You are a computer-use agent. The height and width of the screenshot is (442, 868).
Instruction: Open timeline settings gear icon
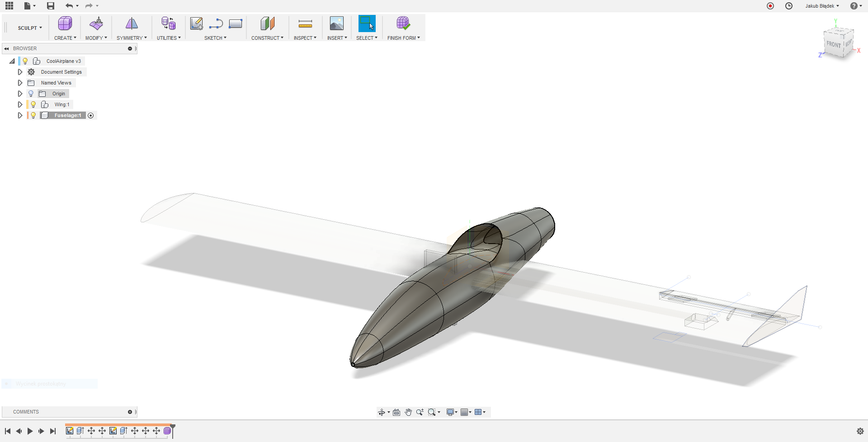coord(860,431)
